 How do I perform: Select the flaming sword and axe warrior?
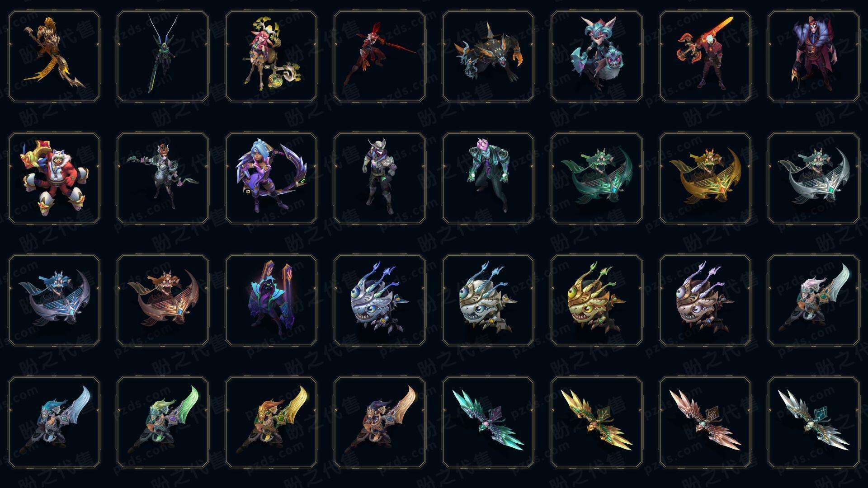(705, 56)
